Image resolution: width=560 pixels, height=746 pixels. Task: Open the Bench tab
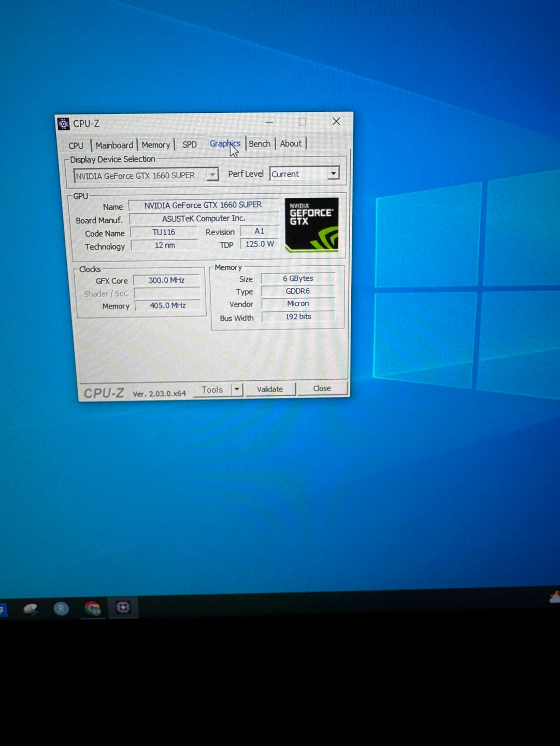(x=260, y=144)
